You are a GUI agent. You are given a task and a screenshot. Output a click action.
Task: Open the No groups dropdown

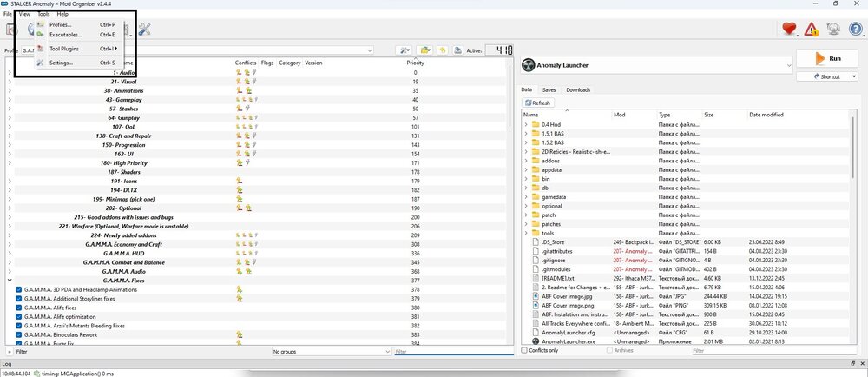click(330, 352)
